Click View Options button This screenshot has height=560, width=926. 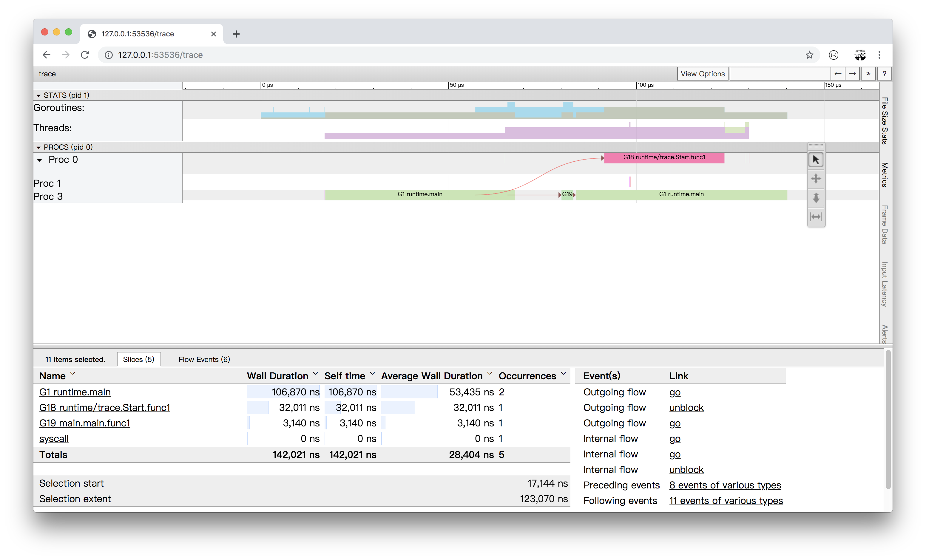point(703,73)
